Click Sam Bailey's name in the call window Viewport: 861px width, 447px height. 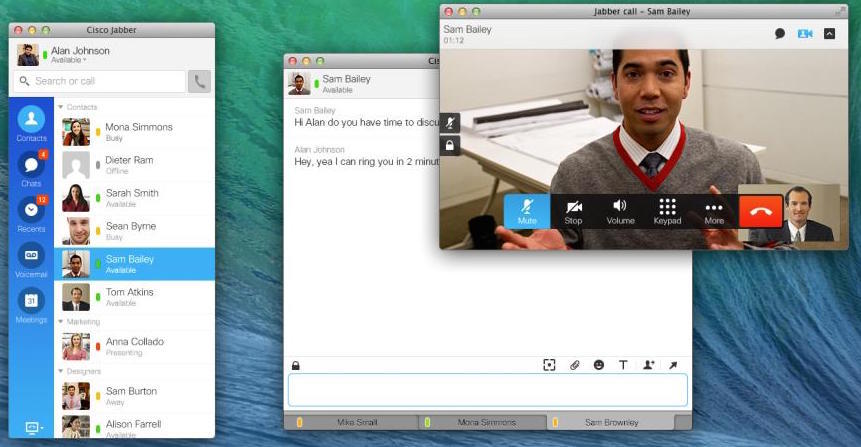[x=467, y=29]
